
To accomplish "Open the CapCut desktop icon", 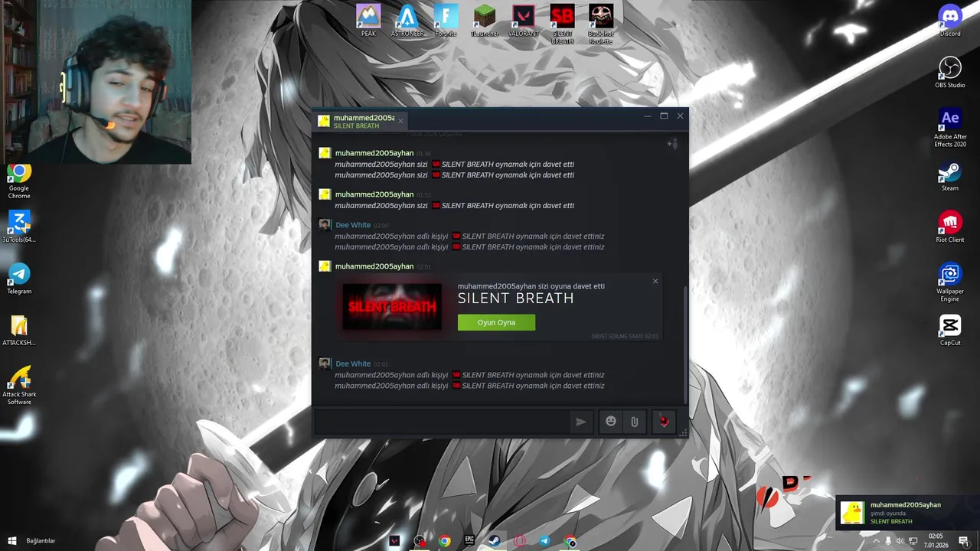I will point(950,330).
